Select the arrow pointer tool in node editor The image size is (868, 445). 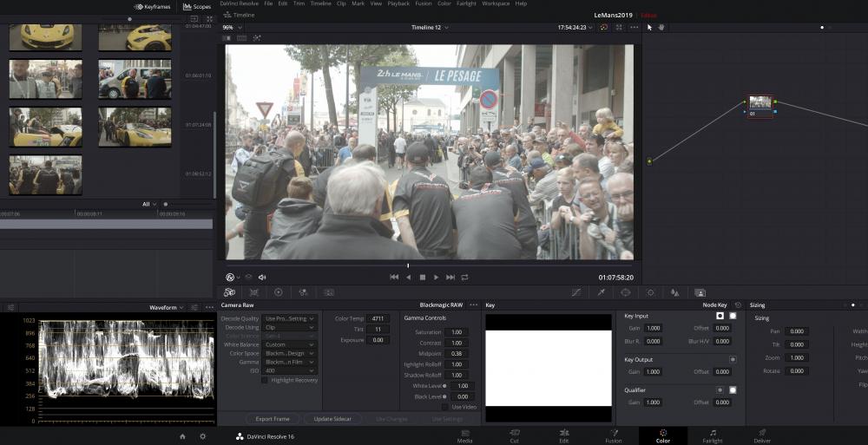(x=650, y=27)
